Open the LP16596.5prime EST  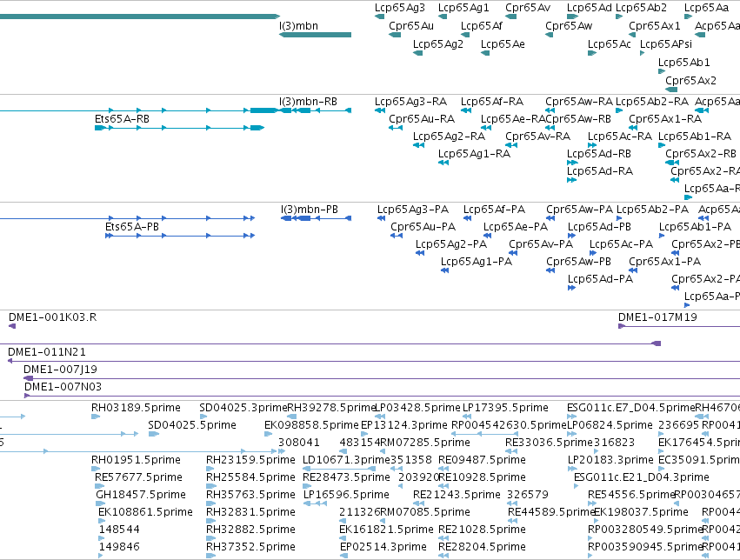click(346, 496)
